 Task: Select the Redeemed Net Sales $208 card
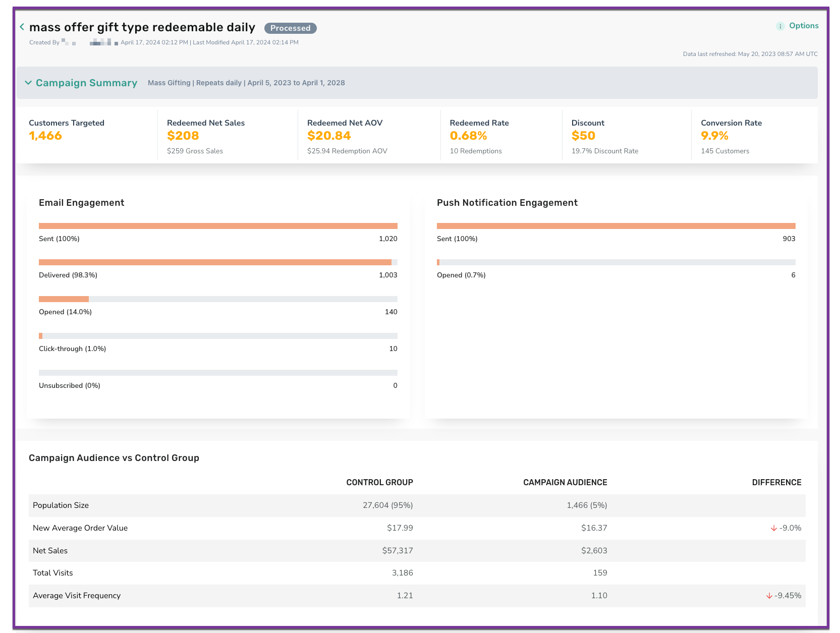point(228,135)
